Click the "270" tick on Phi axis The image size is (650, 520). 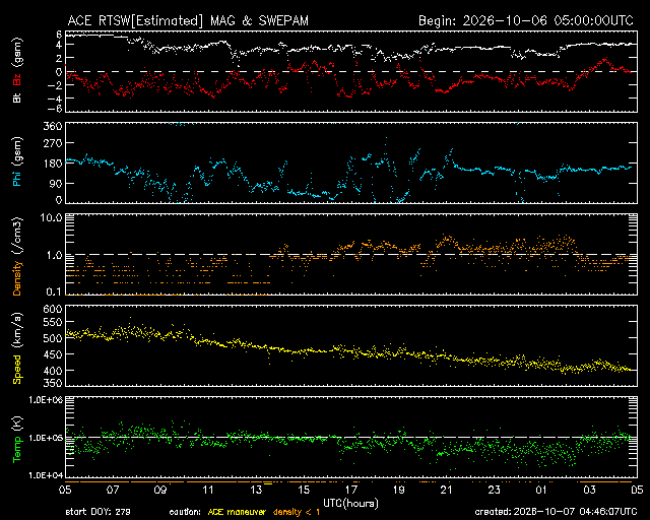click(x=53, y=143)
